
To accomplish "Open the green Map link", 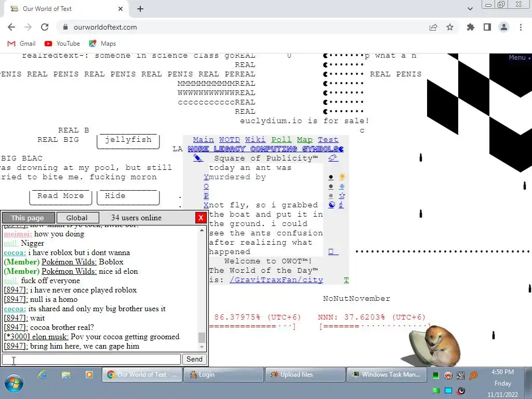I will [x=304, y=139].
